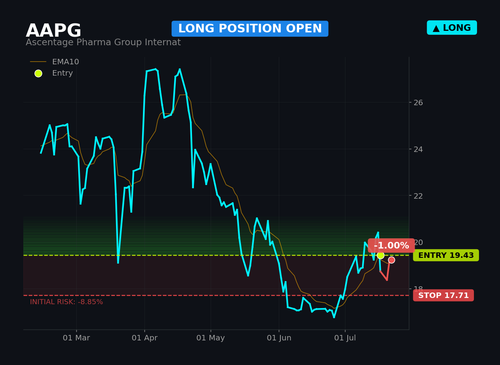
Task: Click the 01 Jun date axis label
Action: pyautogui.click(x=279, y=338)
